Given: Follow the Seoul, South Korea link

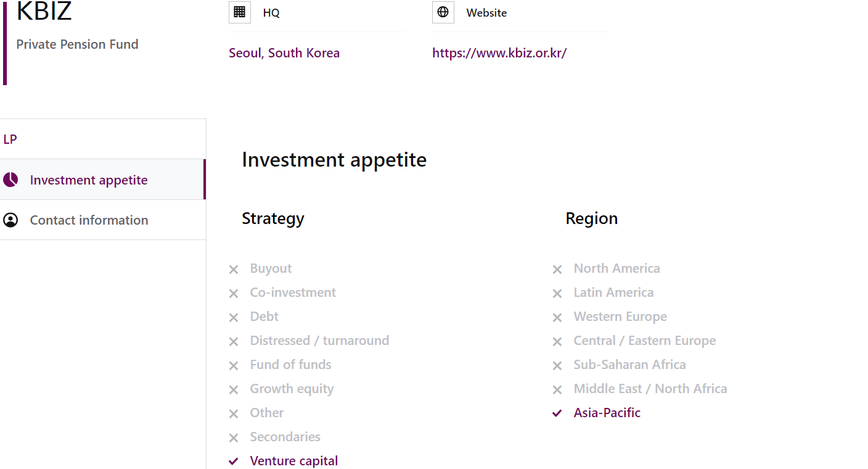Looking at the screenshot, I should [x=284, y=53].
